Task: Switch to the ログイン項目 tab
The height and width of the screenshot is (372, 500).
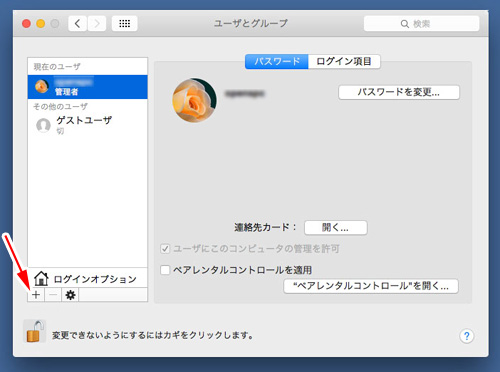Action: tap(344, 62)
